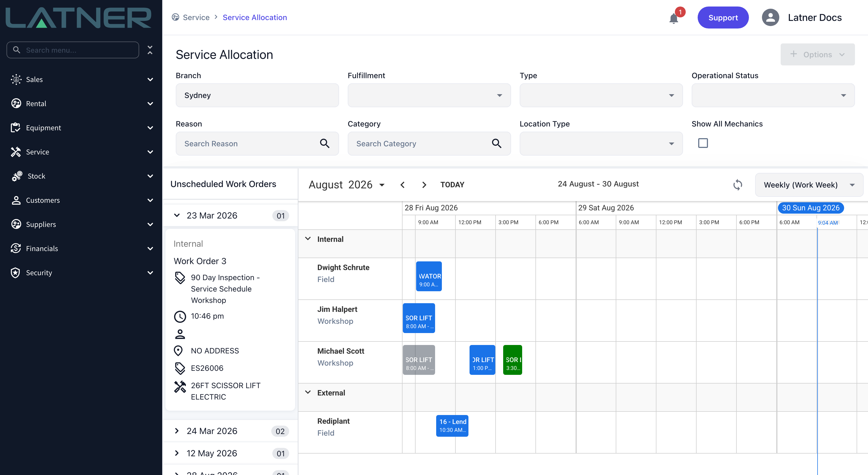Screen dimensions: 868x475
Task: Open Michael Scott's 1:00 PM appointment
Action: (x=482, y=360)
